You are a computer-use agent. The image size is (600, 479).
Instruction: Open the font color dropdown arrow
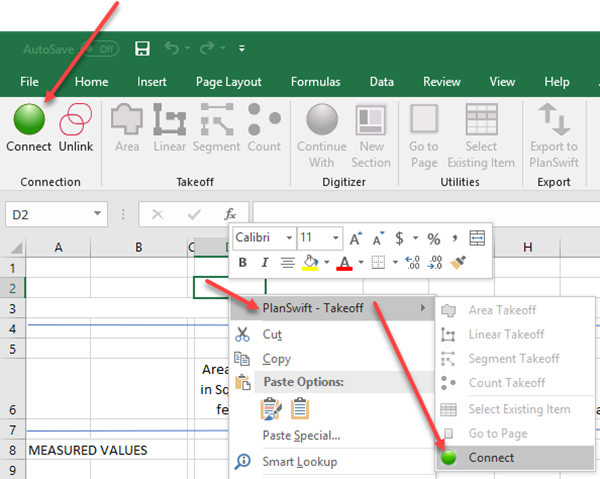(361, 262)
